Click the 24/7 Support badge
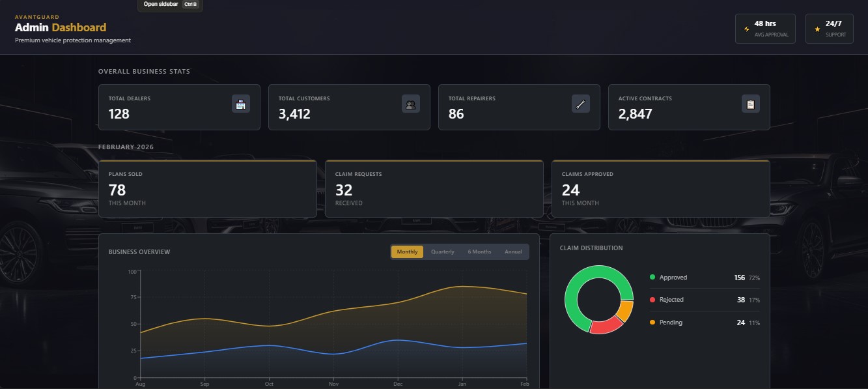Viewport: 868px width, 389px height. pos(830,29)
